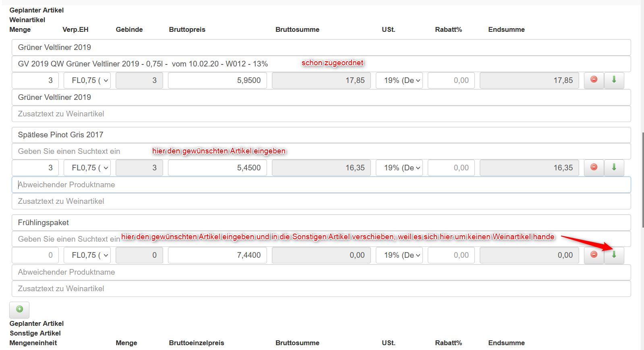Delete the Frühlingspaket article row
Screen dimensions: 644x350
[594, 255]
